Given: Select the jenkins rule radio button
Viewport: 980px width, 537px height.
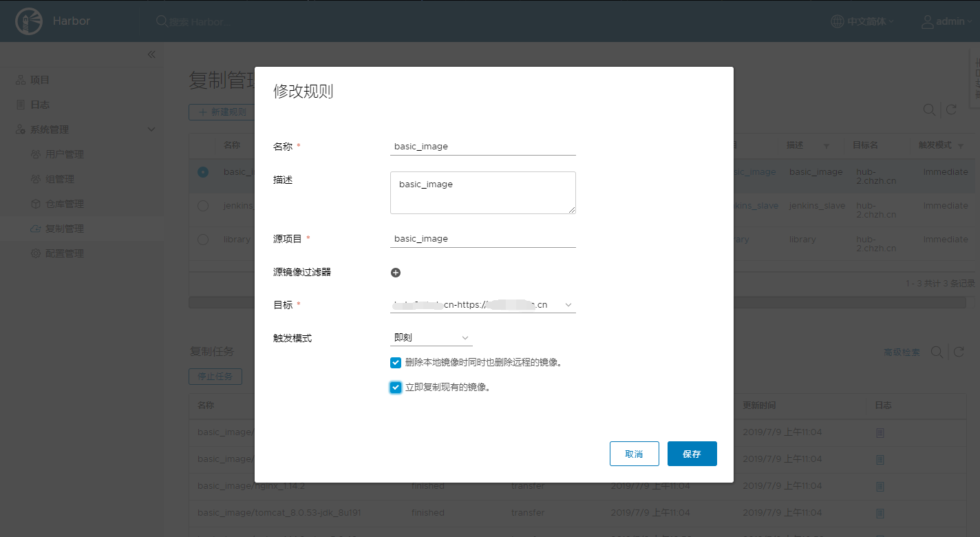Looking at the screenshot, I should coord(203,206).
